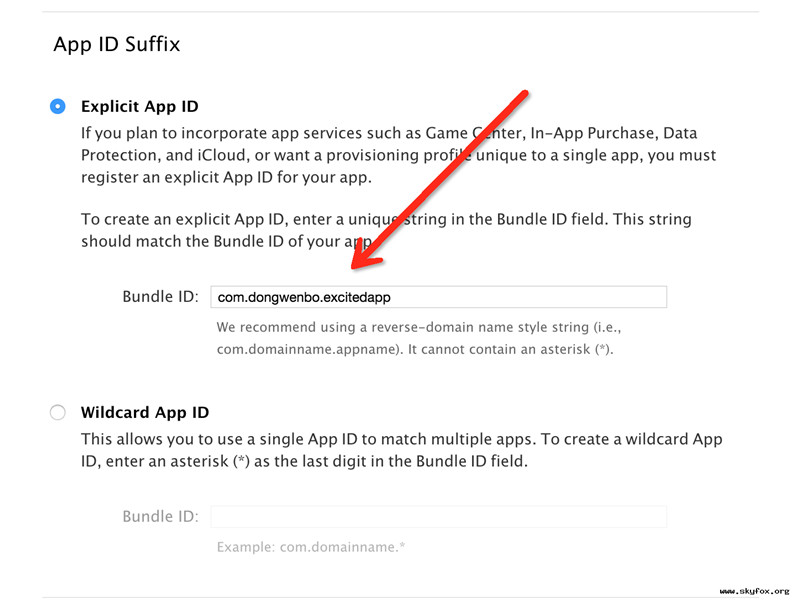Click the www.skyfox.org watermark
The height and width of the screenshot is (600, 800).
pos(755,590)
